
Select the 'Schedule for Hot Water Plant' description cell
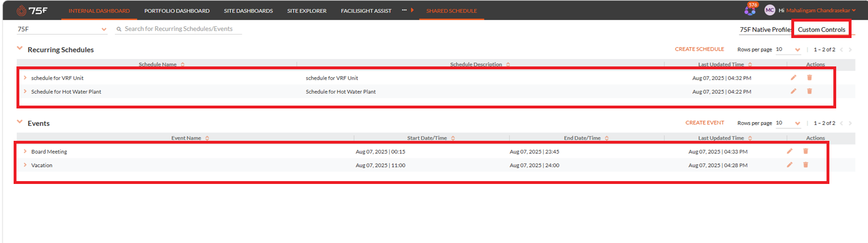pos(340,91)
